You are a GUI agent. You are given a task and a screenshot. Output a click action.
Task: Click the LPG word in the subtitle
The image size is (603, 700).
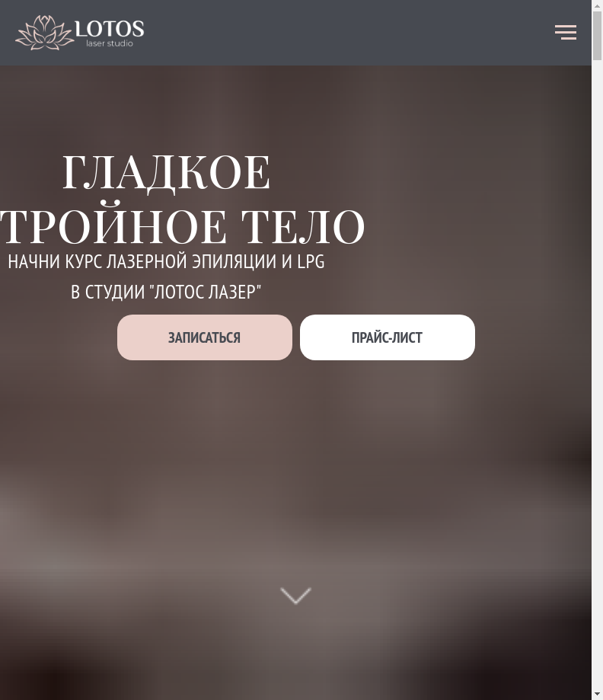(x=311, y=261)
